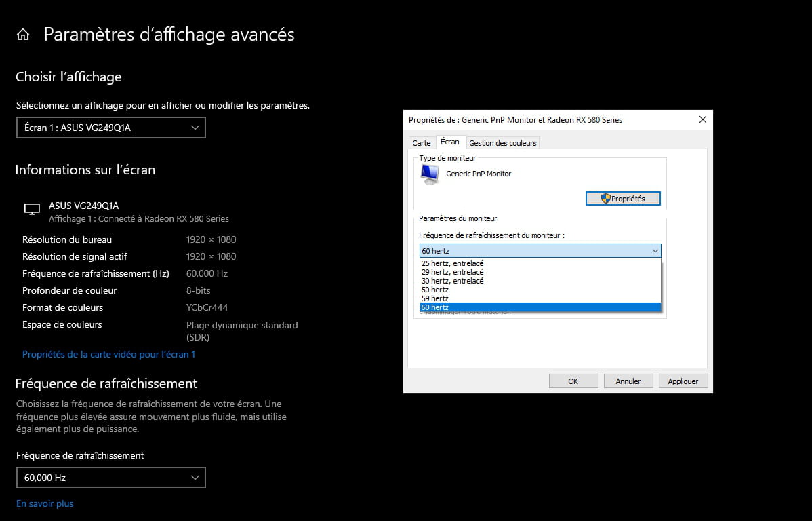Viewport: 812px width, 521px height.
Task: Click the Informations sur l'écran heading
Action: click(x=85, y=170)
